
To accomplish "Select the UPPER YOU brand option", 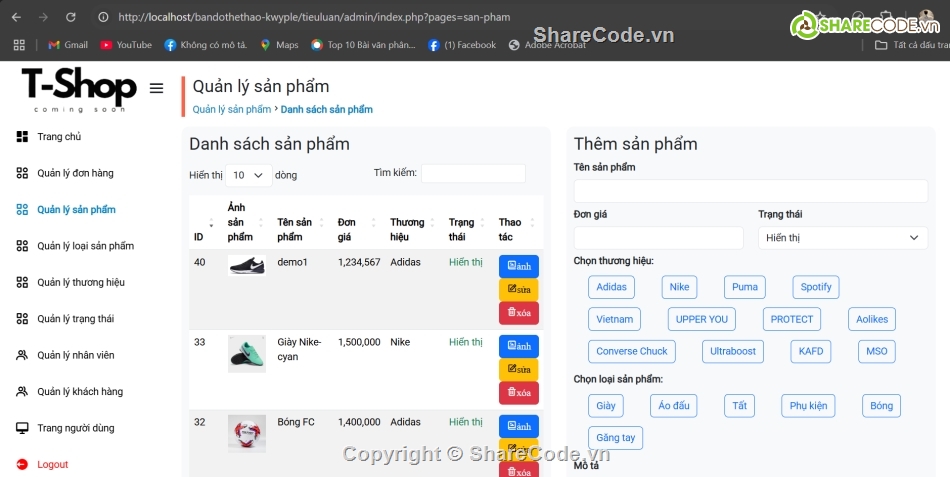I will point(702,319).
